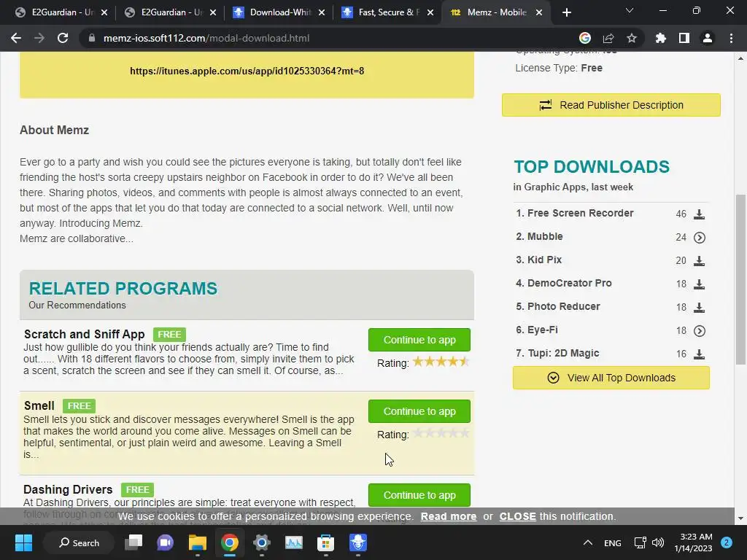Click arrow icon next to Mubble
The width and height of the screenshot is (747, 560).
pos(699,238)
